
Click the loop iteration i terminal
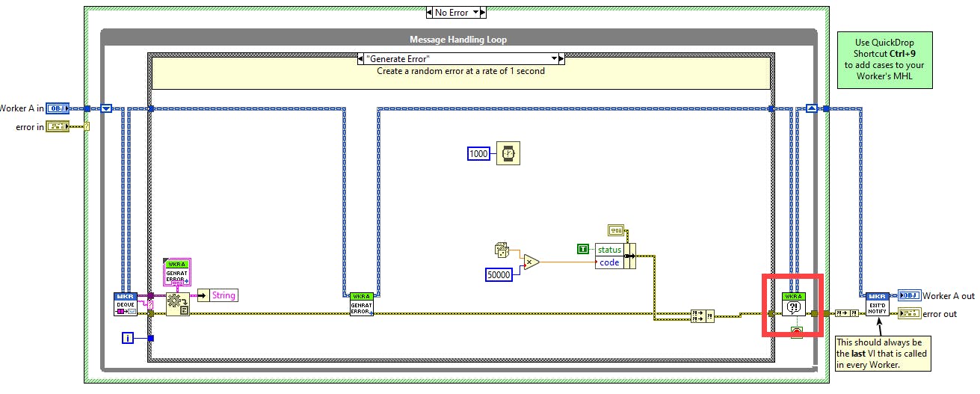tap(128, 339)
